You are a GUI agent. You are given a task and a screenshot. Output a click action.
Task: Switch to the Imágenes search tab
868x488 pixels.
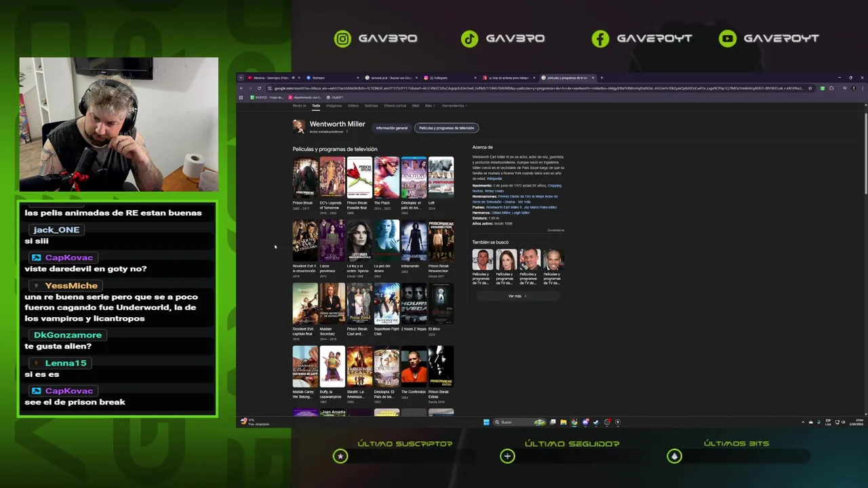(334, 106)
